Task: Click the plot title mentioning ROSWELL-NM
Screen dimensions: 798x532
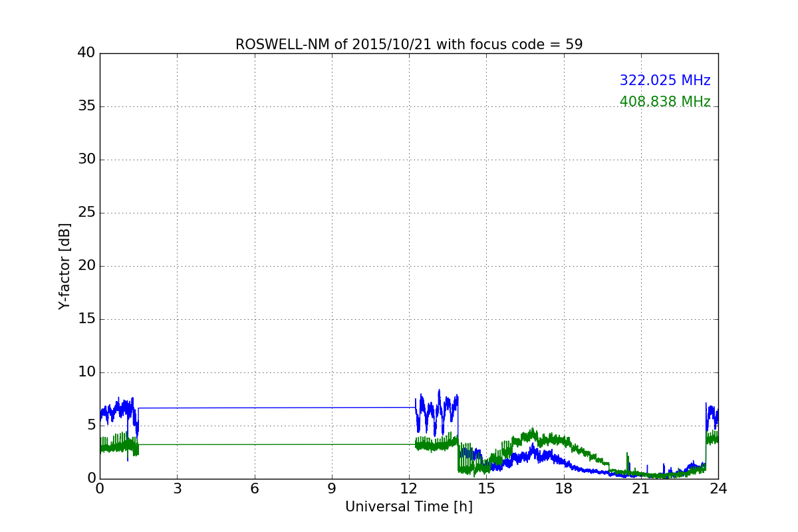Action: pyautogui.click(x=409, y=45)
